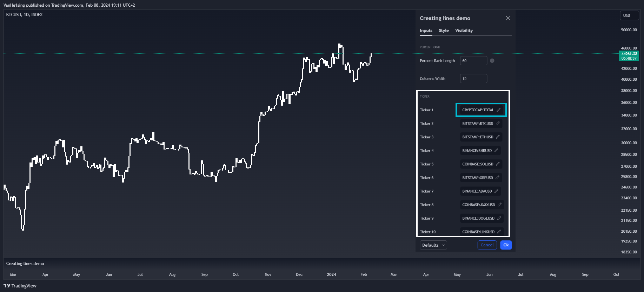
Task: Select the BITSTAMP:ETHUSD symbol field
Action: (x=481, y=137)
